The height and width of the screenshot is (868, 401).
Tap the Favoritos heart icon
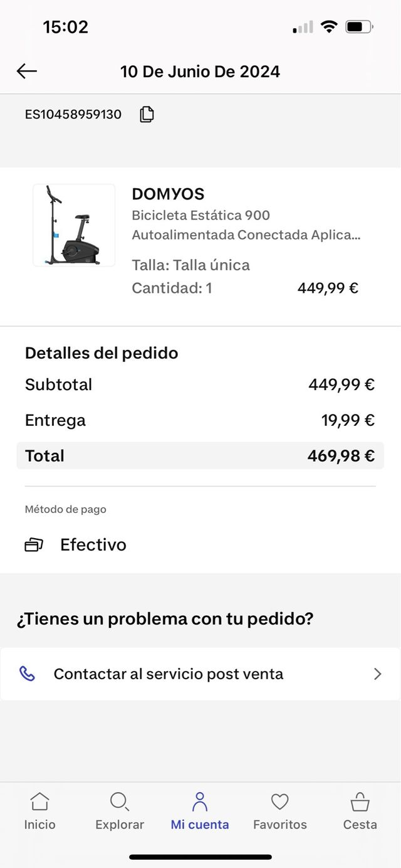(x=279, y=802)
